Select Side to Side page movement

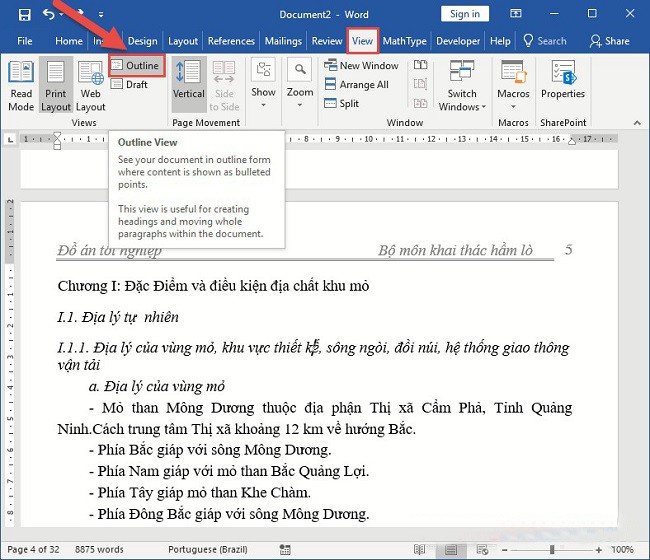[x=224, y=85]
